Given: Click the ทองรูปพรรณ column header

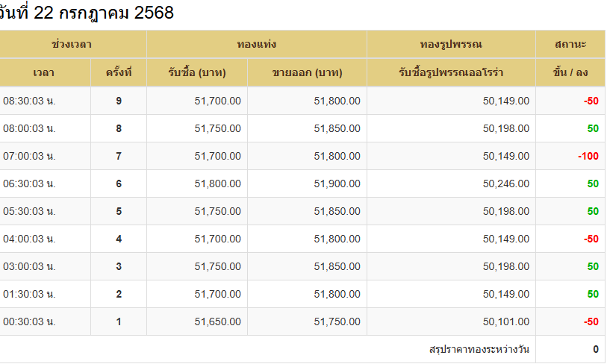Looking at the screenshot, I should point(452,44).
